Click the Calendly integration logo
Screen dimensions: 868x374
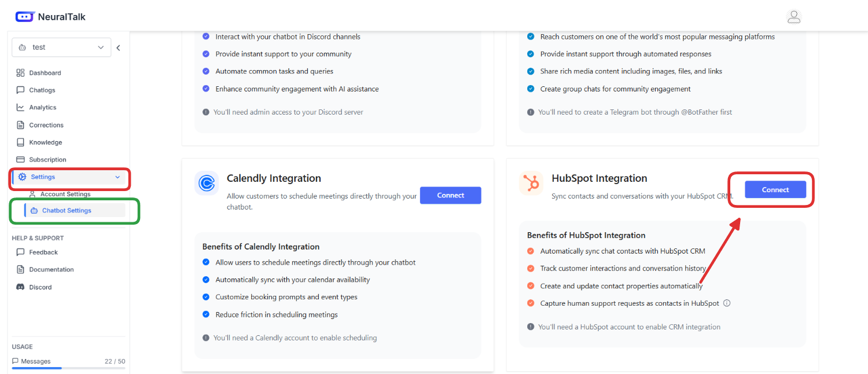(x=207, y=184)
